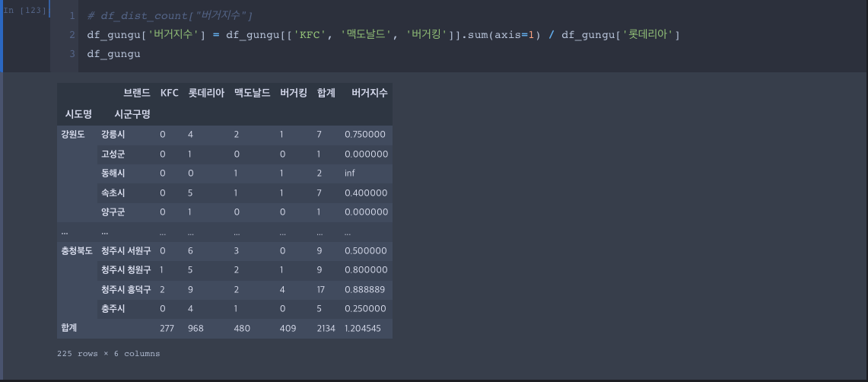Click the 1.204545 total 버거지수 value

coord(363,328)
